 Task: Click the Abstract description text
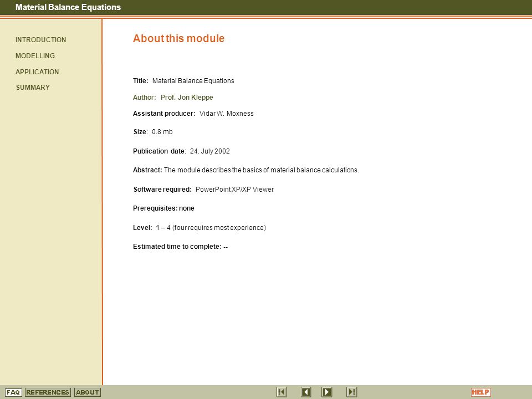pos(261,170)
